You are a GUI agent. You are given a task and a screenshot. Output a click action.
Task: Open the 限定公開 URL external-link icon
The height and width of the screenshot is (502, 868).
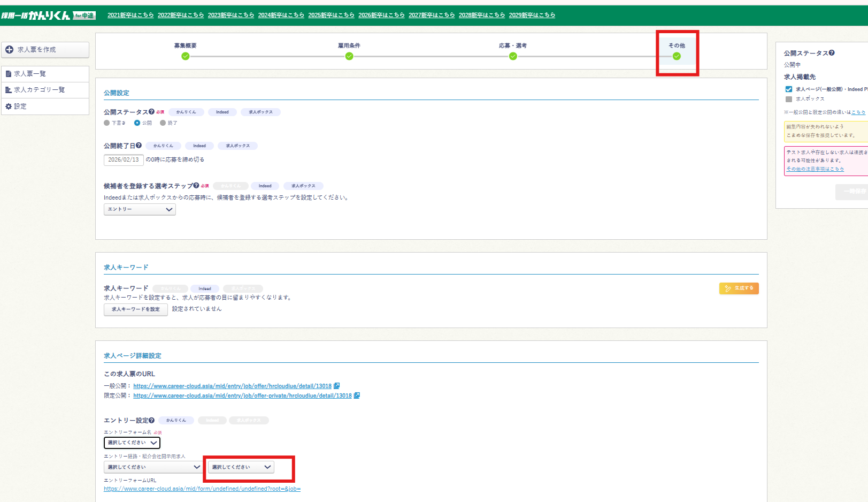pos(357,395)
